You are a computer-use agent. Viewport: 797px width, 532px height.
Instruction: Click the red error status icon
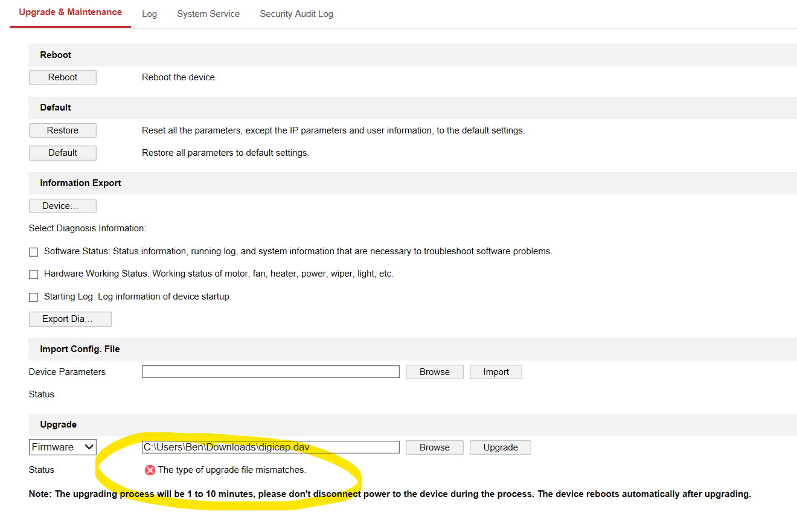150,470
